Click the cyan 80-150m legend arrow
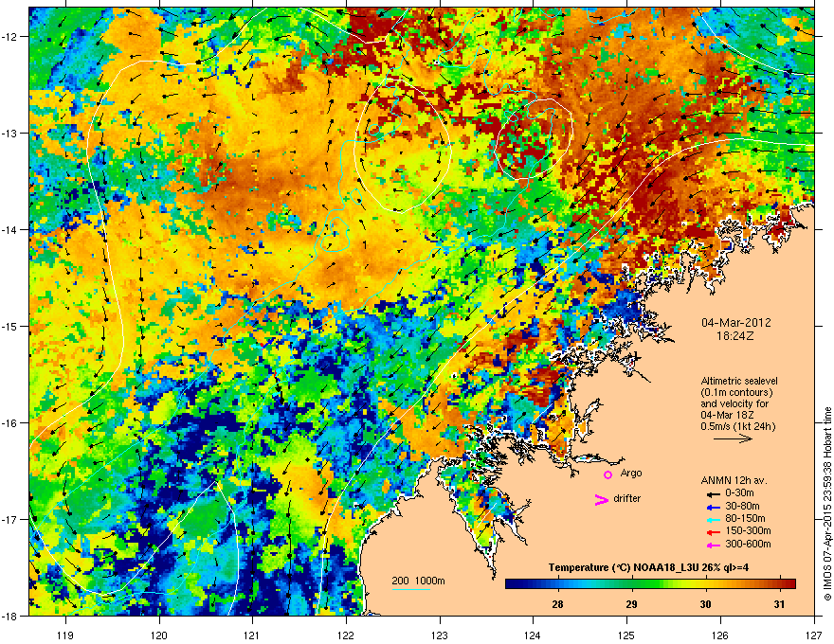 point(713,520)
